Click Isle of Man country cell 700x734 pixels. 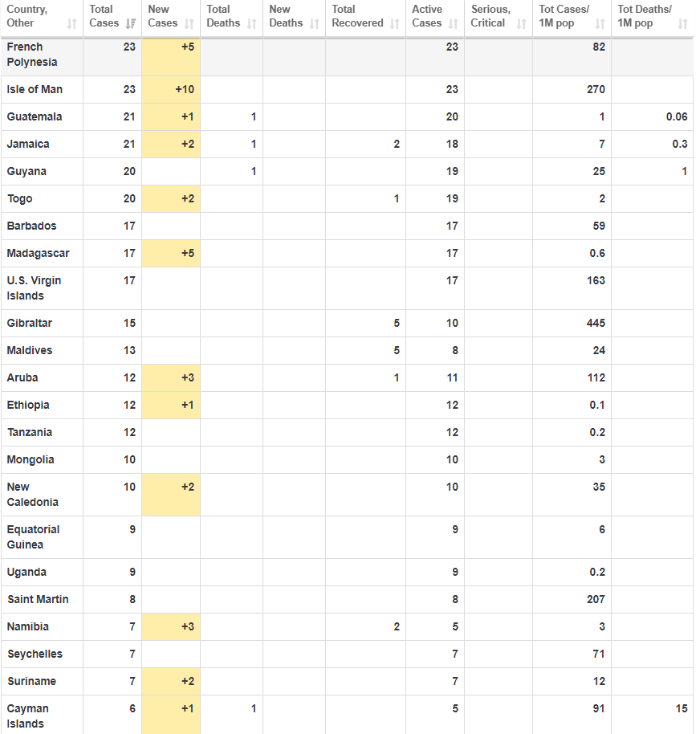click(x=35, y=89)
